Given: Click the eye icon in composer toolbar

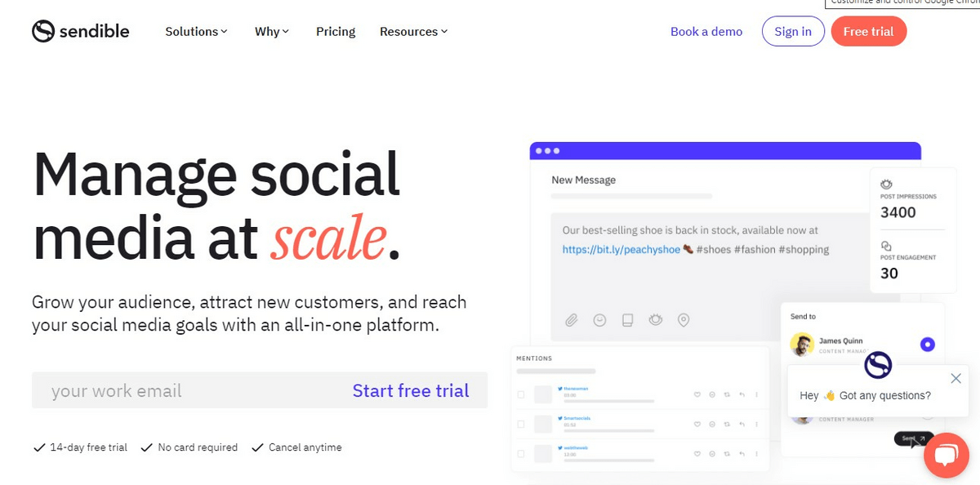Looking at the screenshot, I should [x=655, y=320].
